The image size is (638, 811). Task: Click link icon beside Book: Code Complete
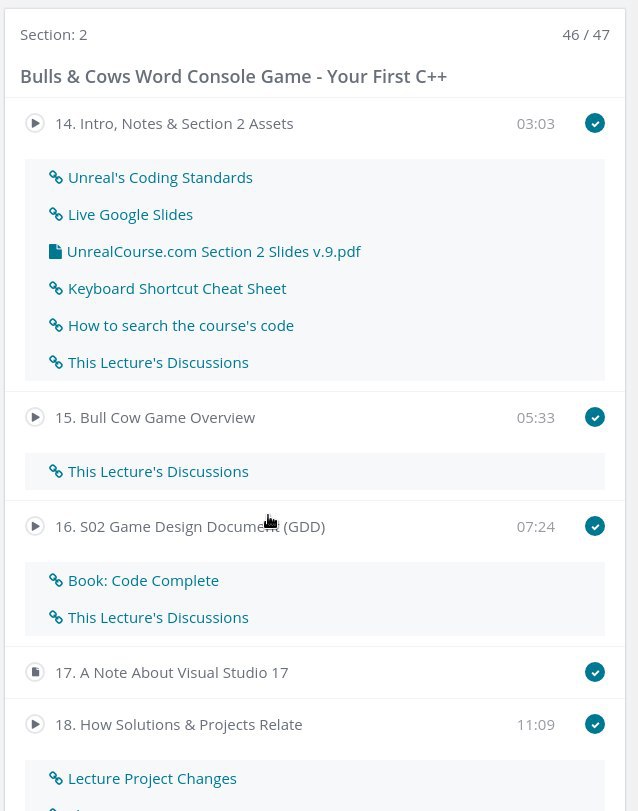[x=56, y=580]
